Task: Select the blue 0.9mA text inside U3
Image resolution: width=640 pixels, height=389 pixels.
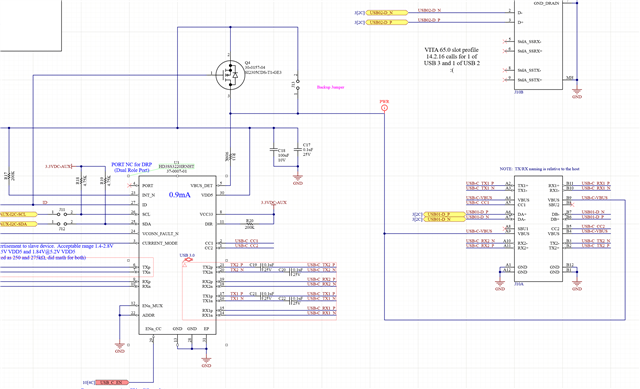Action: pos(180,195)
